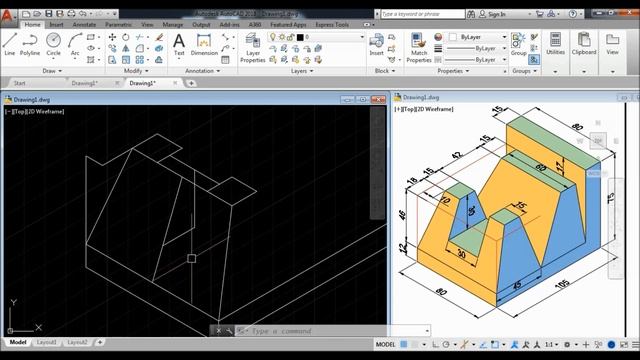The width and height of the screenshot is (640, 360).
Task: Activate the Copy tool in Modify
Action: [112, 49]
